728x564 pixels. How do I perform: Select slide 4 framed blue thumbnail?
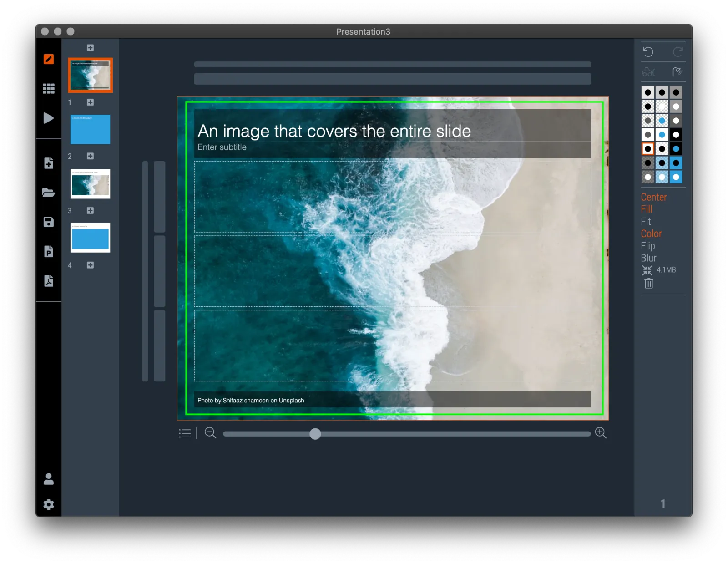coord(90,238)
